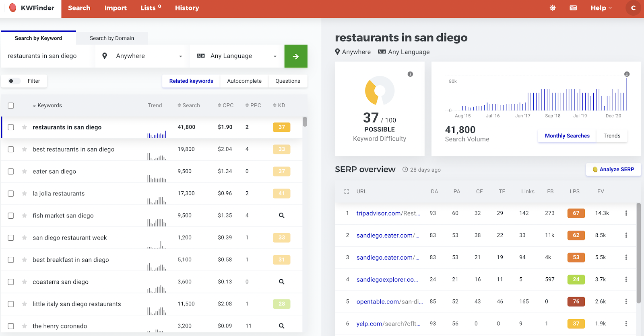
Task: Switch to Autocomplete tab
Action: pyautogui.click(x=244, y=81)
